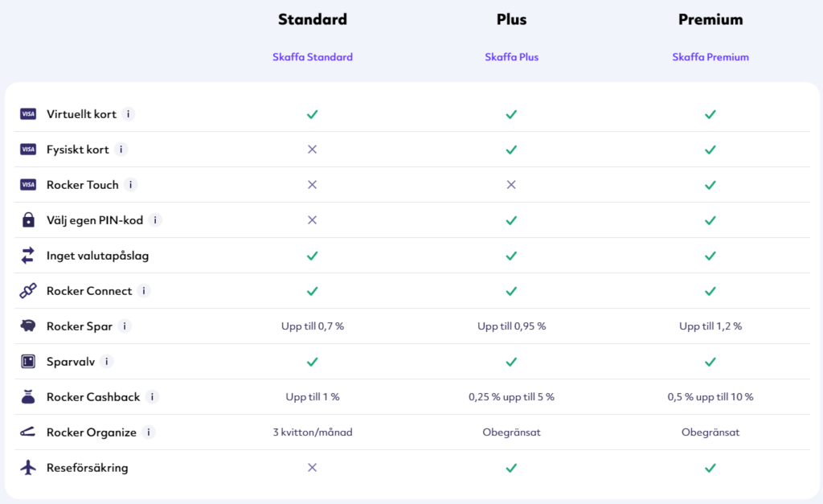
Task: Click the Rocker Spar piggy bank icon
Action: coord(28,326)
